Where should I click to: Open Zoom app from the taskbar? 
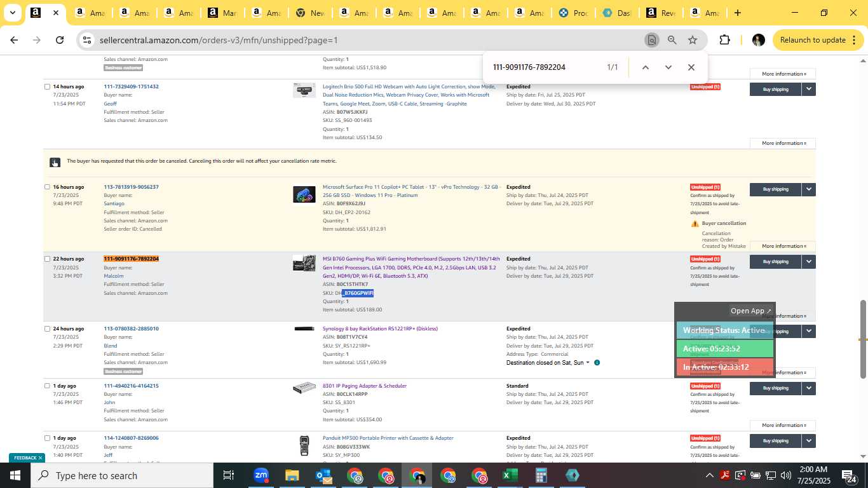tap(261, 475)
